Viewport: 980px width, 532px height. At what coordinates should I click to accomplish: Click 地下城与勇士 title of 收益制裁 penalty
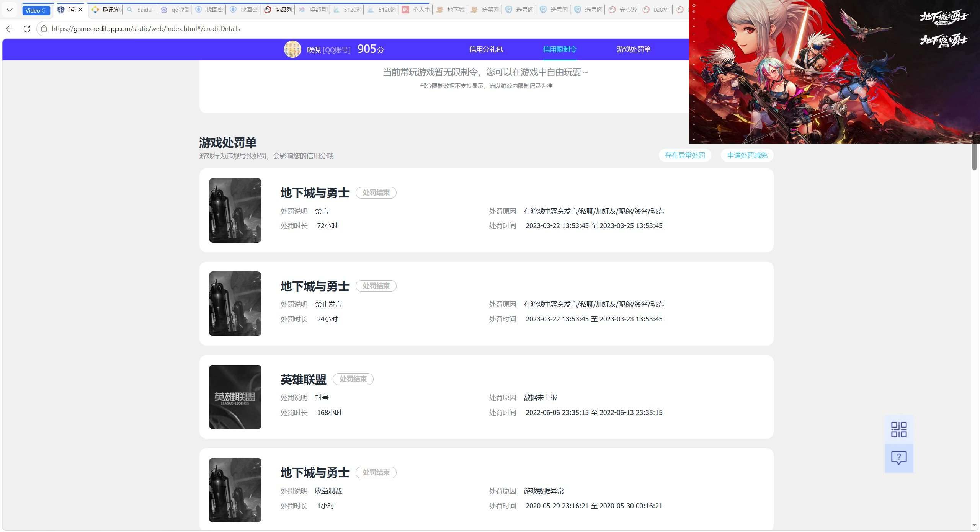pos(315,473)
